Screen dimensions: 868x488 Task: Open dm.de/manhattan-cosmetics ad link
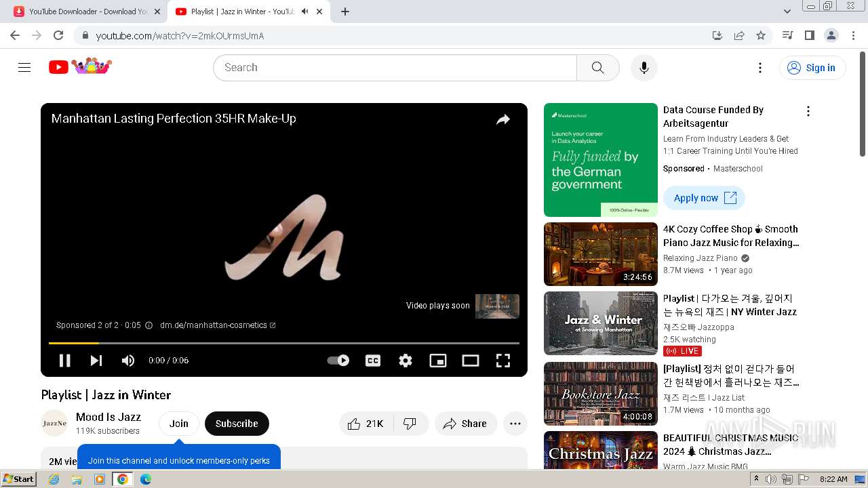[218, 325]
